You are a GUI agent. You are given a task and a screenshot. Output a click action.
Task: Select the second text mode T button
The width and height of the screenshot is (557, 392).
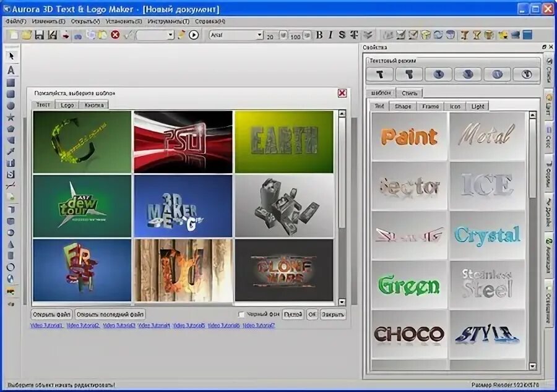[x=409, y=74]
